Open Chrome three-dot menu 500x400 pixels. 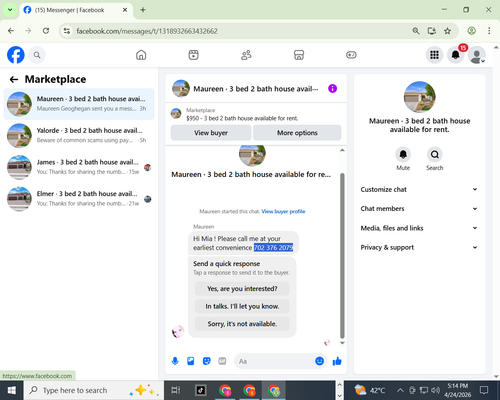coord(489,31)
